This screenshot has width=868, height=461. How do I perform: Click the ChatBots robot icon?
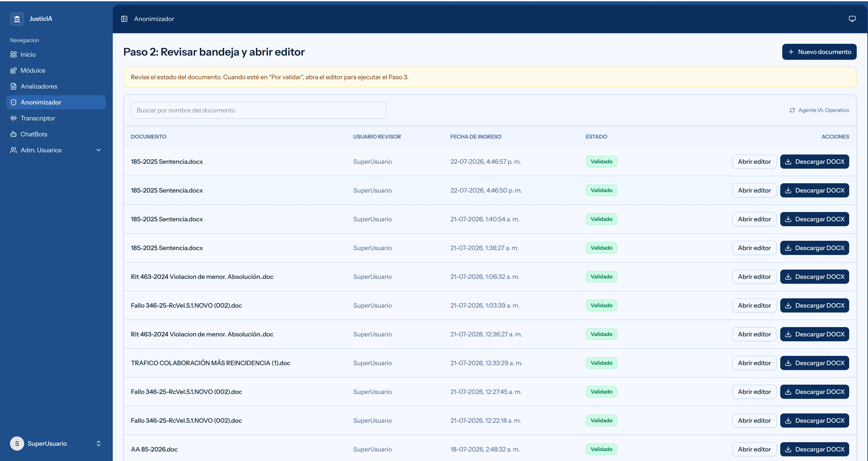coord(14,134)
